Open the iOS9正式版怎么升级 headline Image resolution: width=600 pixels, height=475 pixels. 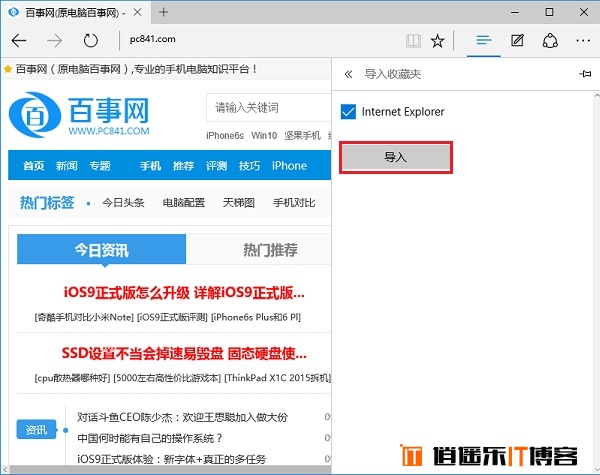point(184,293)
